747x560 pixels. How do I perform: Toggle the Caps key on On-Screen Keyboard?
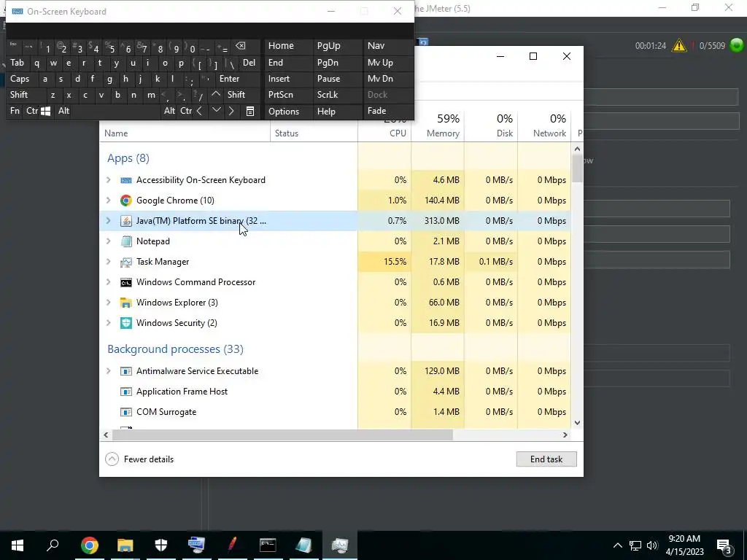pos(20,79)
